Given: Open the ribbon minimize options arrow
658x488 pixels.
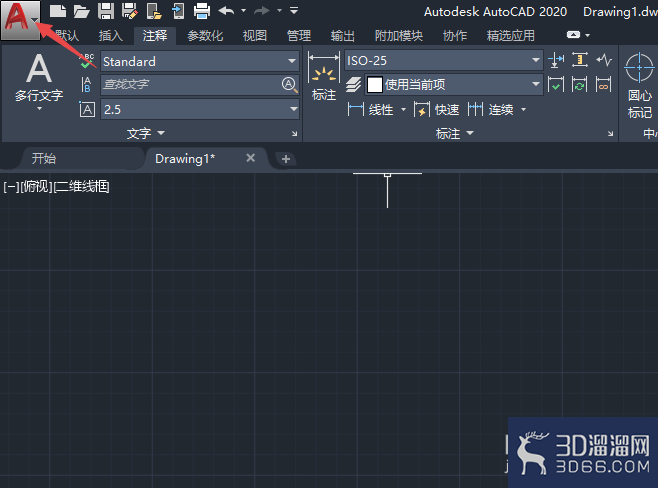Looking at the screenshot, I should click(x=588, y=35).
